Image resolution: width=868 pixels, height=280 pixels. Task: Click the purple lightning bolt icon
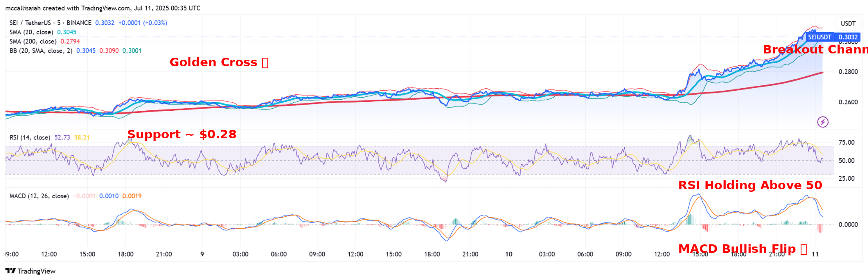click(x=823, y=122)
